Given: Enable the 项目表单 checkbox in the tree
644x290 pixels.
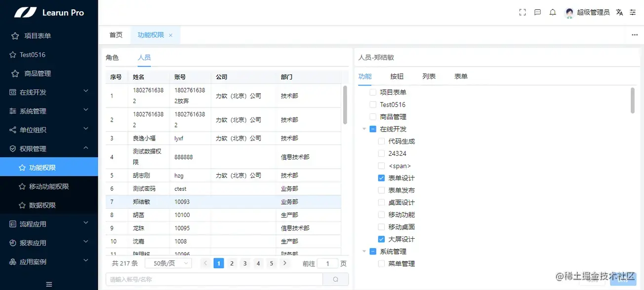Looking at the screenshot, I should coord(373,92).
